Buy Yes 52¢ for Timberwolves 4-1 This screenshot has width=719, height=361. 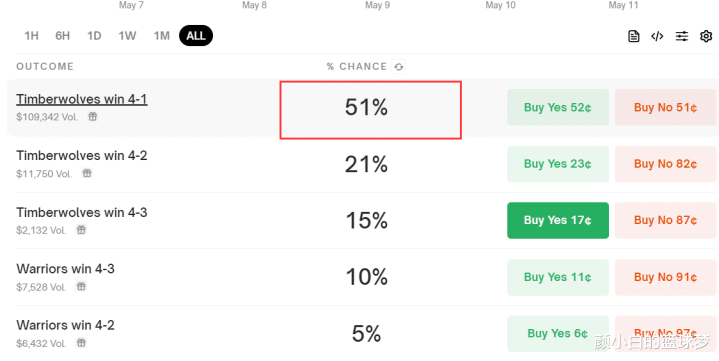558,107
